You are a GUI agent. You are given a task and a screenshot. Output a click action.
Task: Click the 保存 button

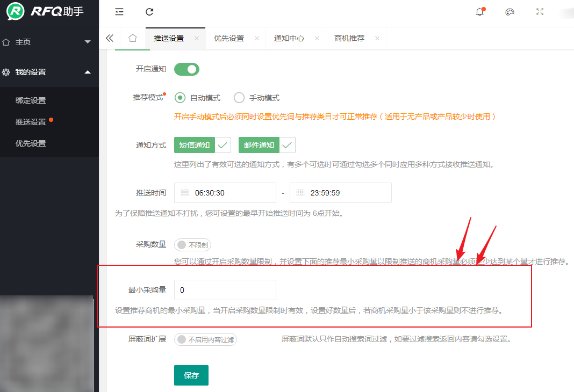click(x=191, y=375)
